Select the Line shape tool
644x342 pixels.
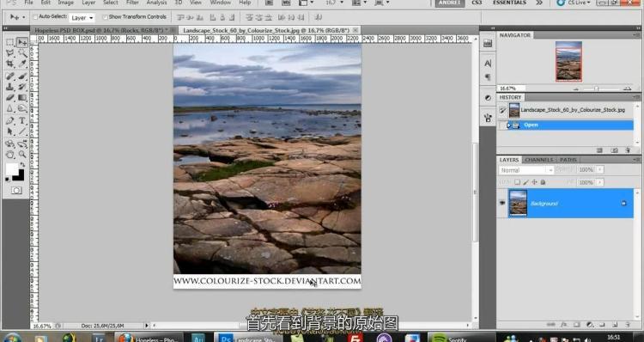[22, 131]
